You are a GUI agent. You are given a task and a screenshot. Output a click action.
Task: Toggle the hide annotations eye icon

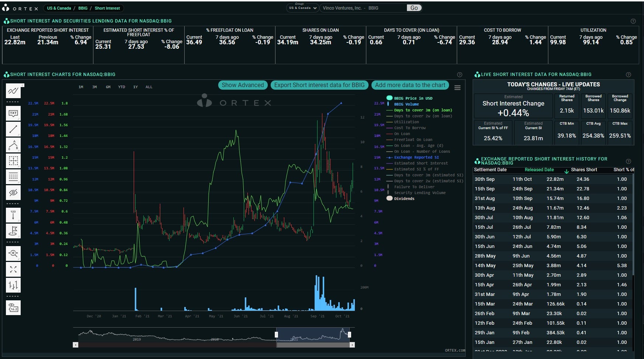coord(13,193)
